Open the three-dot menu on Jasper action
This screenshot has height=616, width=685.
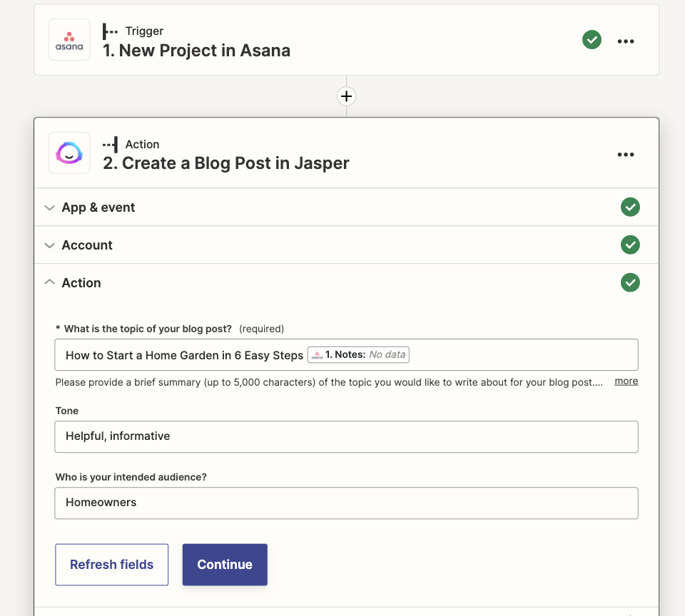tap(626, 155)
